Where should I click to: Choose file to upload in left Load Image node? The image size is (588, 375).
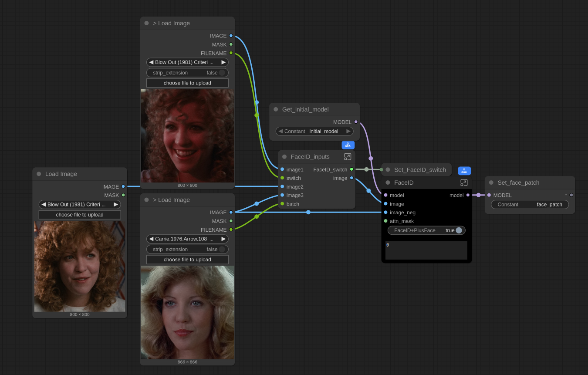coord(80,215)
